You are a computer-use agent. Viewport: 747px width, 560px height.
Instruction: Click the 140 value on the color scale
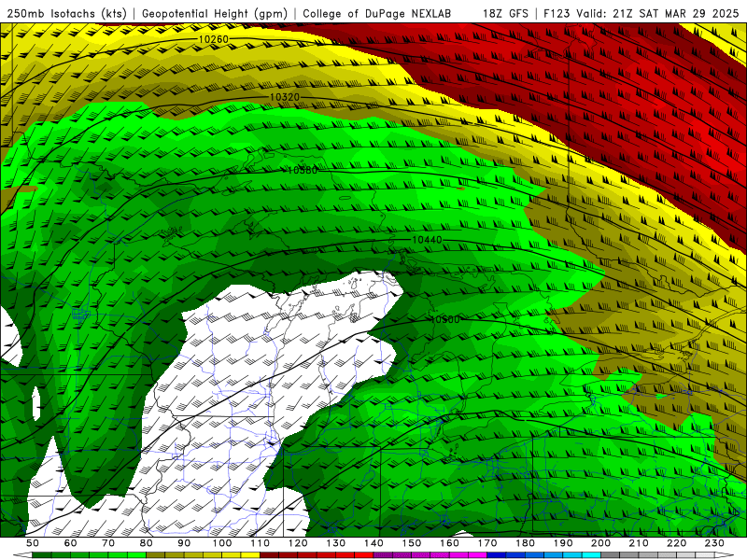373,543
